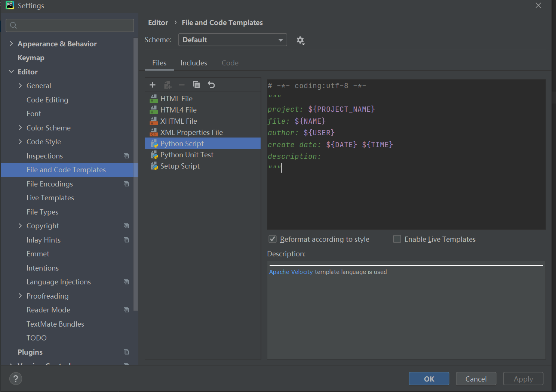This screenshot has width=556, height=392.
Task: Click the Cancel button
Action: (x=476, y=379)
